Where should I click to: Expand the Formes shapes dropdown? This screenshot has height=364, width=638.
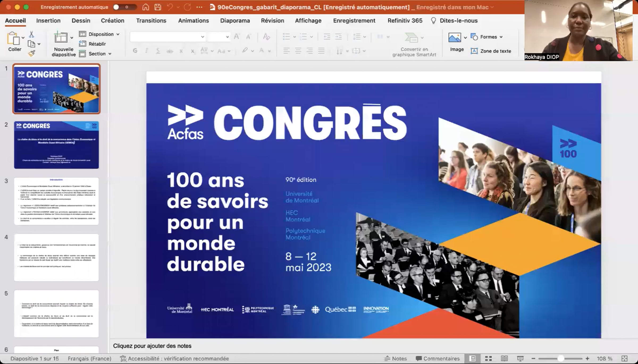pos(487,37)
